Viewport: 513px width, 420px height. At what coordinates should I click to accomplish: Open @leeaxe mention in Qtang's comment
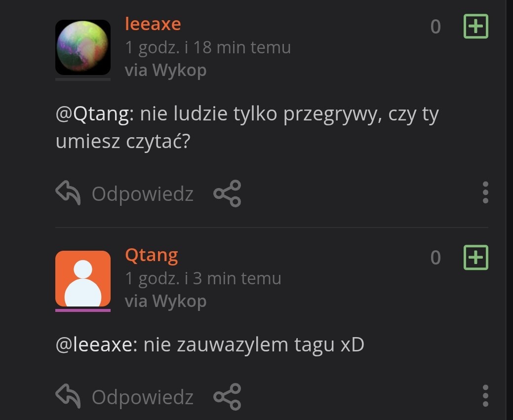96,344
